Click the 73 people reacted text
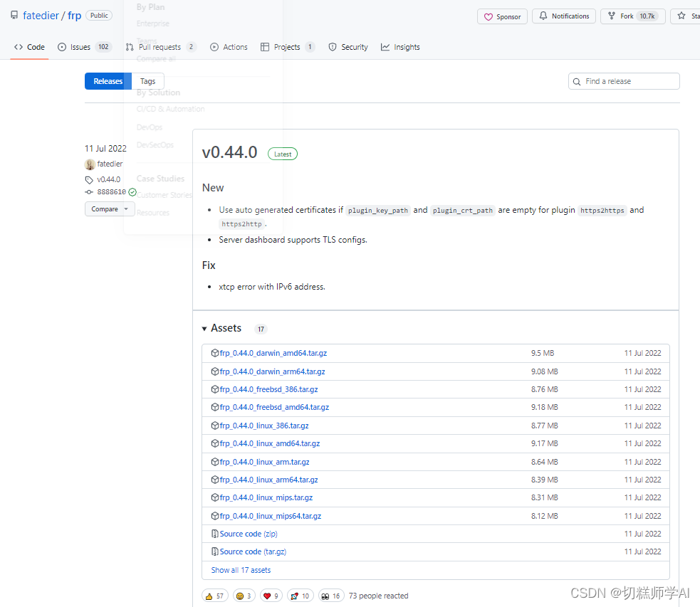The image size is (700, 607). pos(379,596)
